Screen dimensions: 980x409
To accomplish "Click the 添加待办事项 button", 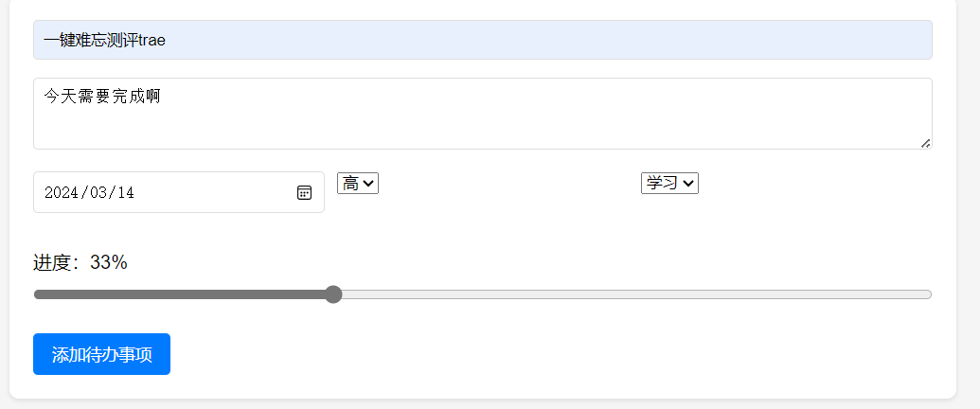I will pos(102,354).
